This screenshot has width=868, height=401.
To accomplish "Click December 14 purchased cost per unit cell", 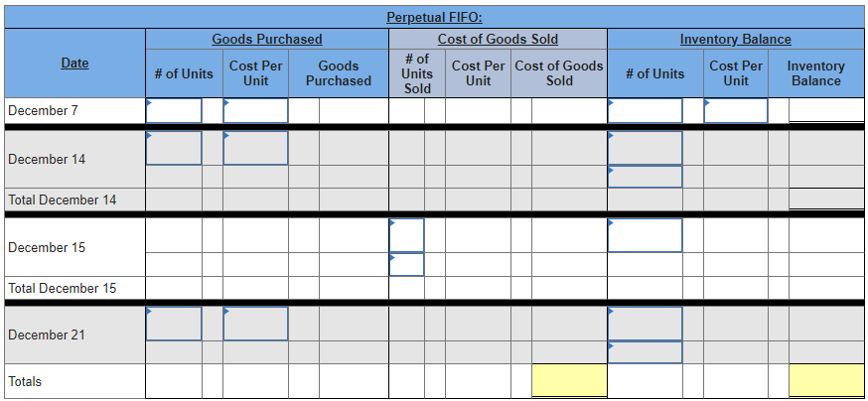I will 255,148.
